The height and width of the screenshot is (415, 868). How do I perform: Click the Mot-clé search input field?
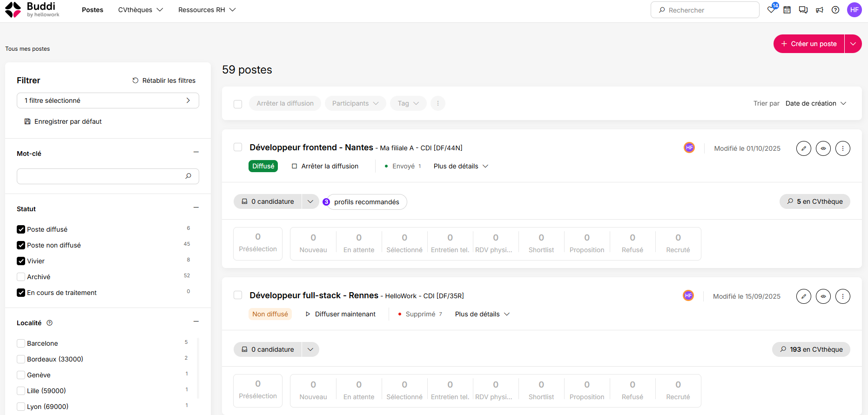108,176
